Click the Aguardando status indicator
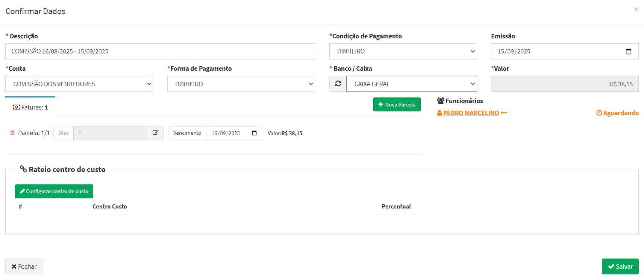 pyautogui.click(x=617, y=113)
